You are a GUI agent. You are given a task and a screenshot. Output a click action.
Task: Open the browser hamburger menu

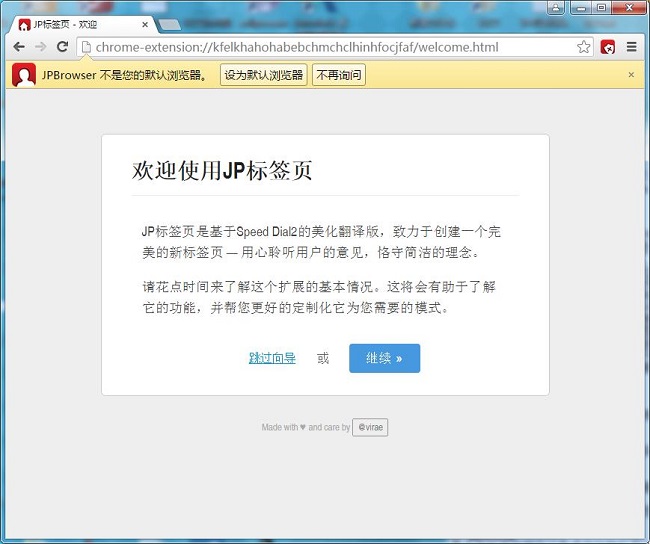coord(631,47)
